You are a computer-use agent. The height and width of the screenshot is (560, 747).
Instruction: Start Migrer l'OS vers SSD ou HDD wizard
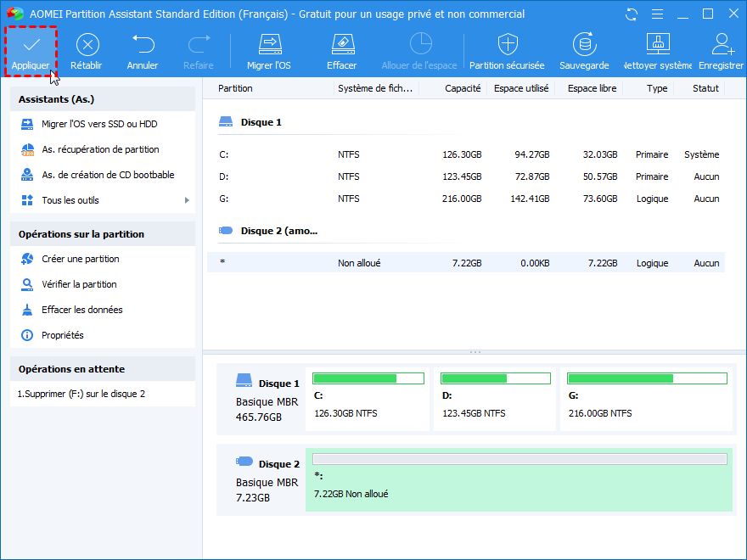[99, 124]
